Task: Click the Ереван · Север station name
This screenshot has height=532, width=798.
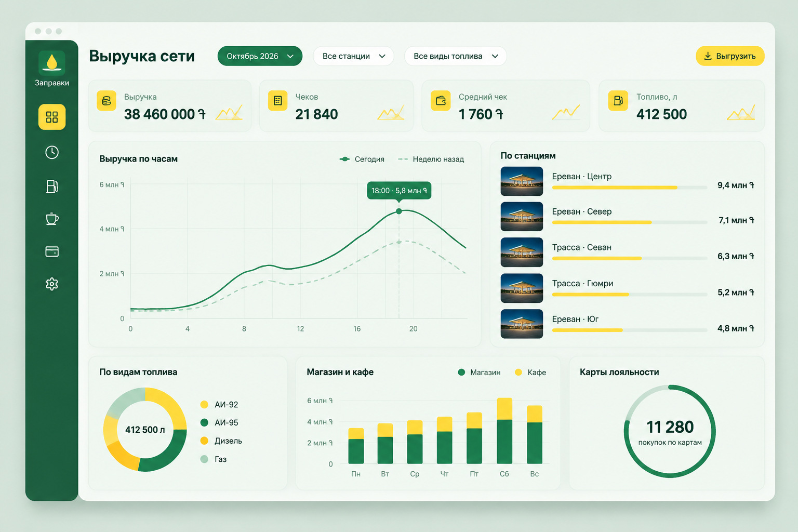Action: tap(581, 211)
